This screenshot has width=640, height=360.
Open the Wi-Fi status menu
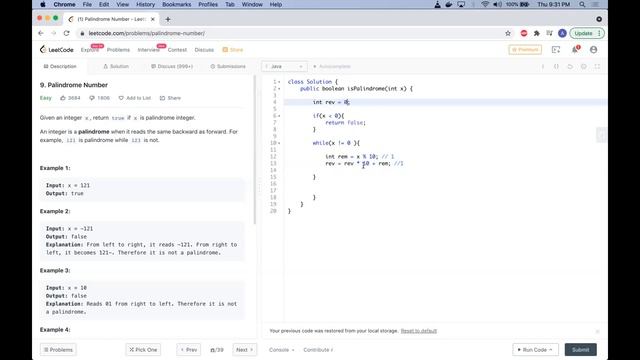click(485, 4)
